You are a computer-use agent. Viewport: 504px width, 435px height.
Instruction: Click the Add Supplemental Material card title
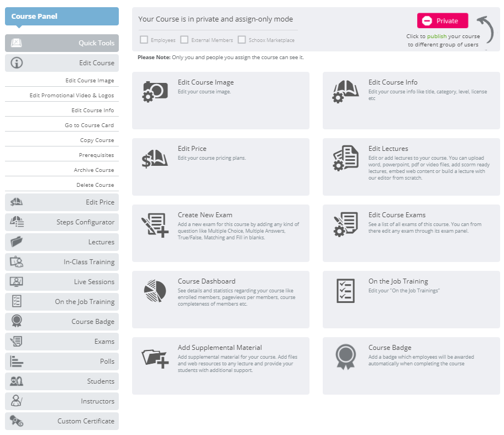point(219,348)
